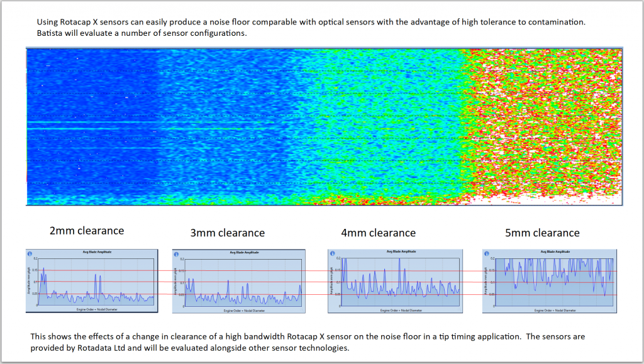
Task: Click the "5mm clearance" heading
Action: click(x=542, y=233)
